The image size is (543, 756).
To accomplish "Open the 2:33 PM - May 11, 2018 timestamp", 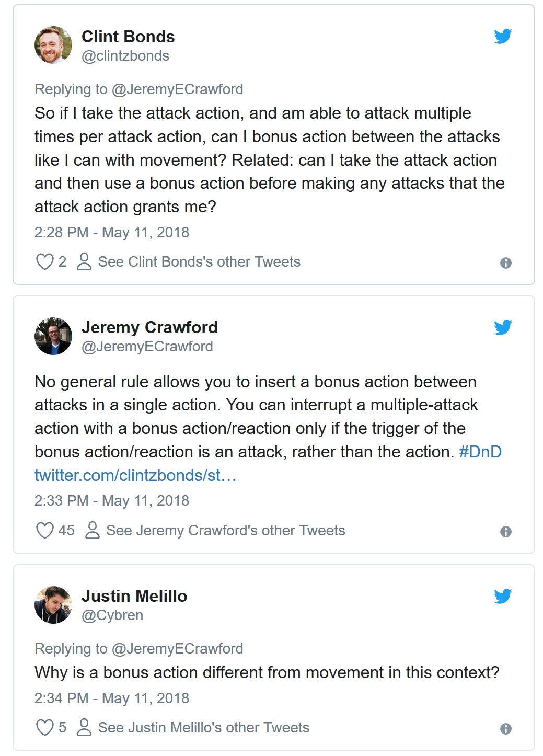I will point(112,500).
